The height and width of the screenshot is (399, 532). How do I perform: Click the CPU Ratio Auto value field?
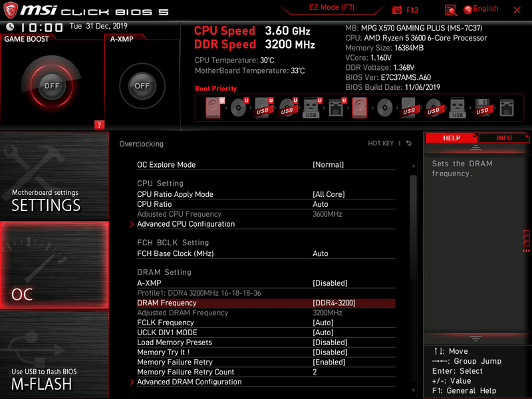[321, 204]
